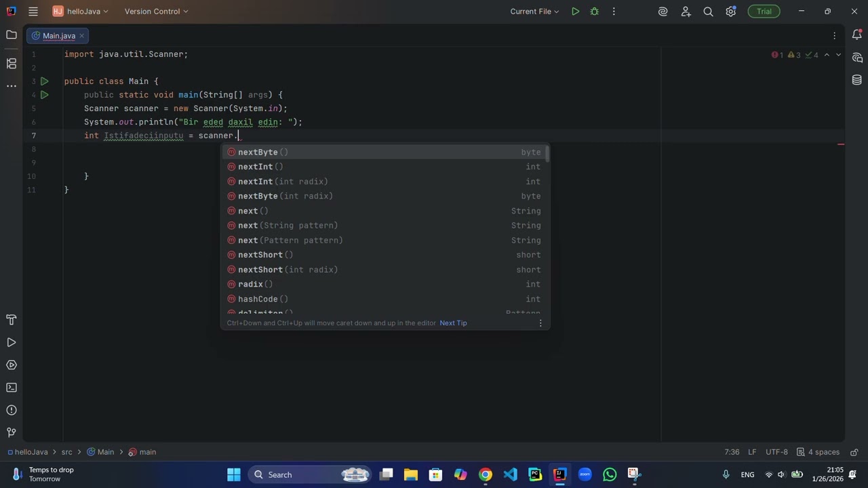Select next(String pattern) completion suggestion
This screenshot has height=488, width=868.
(384, 226)
